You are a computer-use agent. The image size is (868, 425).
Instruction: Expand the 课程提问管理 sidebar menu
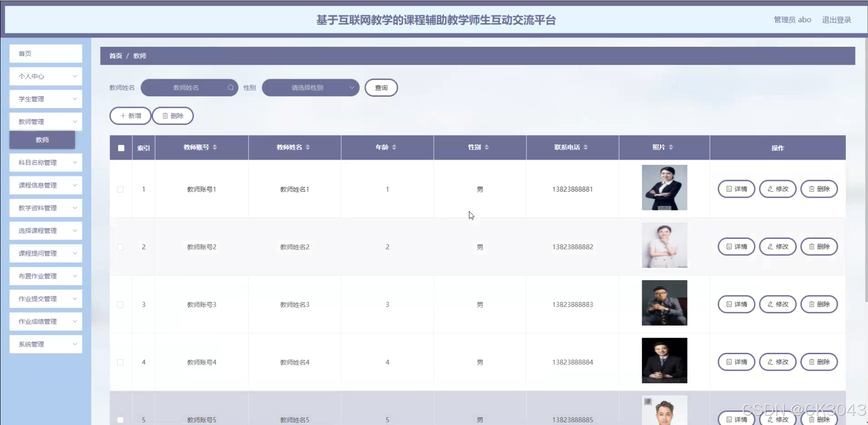pyautogui.click(x=46, y=253)
